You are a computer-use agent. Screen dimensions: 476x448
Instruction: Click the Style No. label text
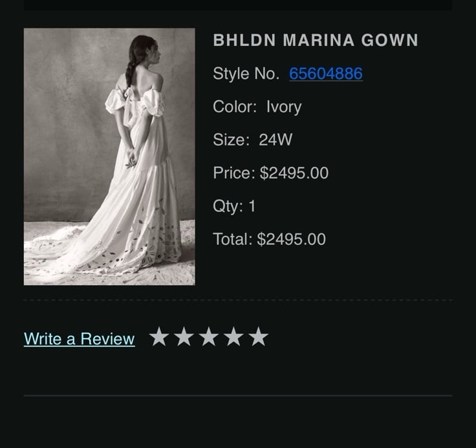pyautogui.click(x=246, y=74)
